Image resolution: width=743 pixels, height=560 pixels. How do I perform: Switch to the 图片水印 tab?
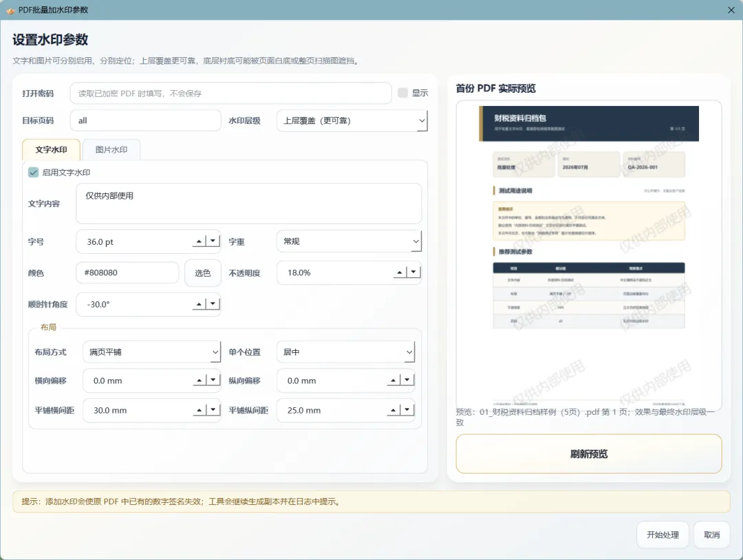pos(111,150)
